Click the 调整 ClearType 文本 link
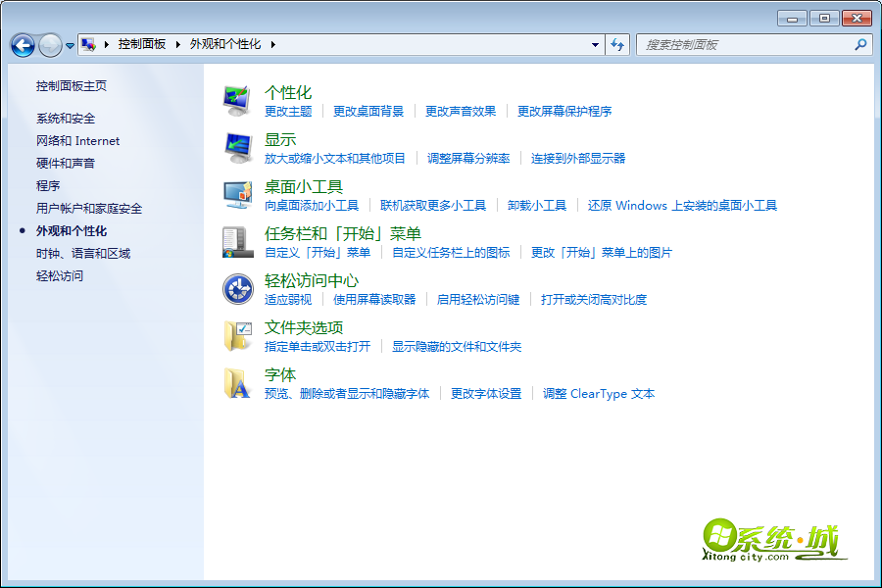 [x=599, y=394]
